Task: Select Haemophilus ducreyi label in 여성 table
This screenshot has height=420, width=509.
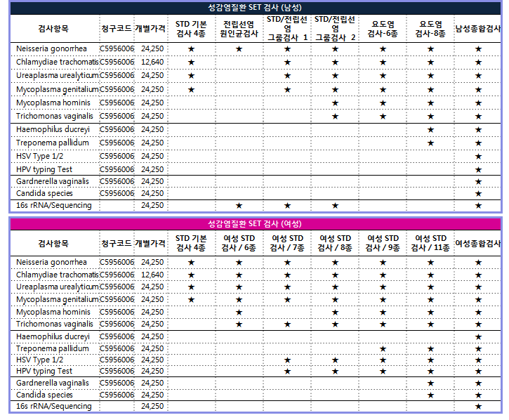Action: 53,336
